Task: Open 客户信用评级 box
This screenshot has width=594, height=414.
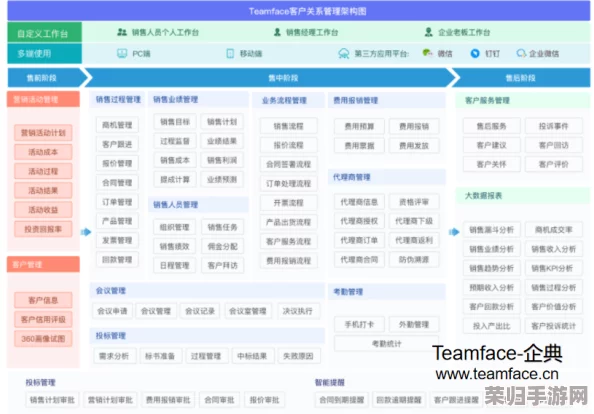Action: coord(43,319)
